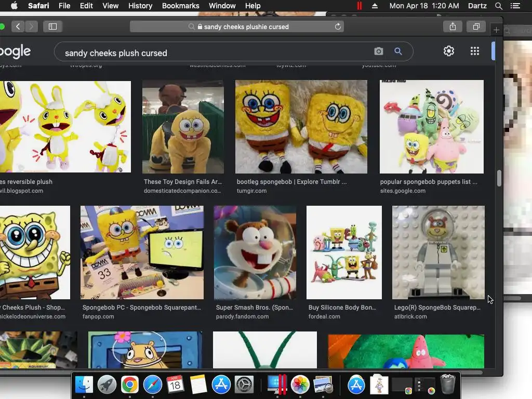Click the Lego Sandy minifigure image
The image size is (532, 399).
[x=438, y=252]
